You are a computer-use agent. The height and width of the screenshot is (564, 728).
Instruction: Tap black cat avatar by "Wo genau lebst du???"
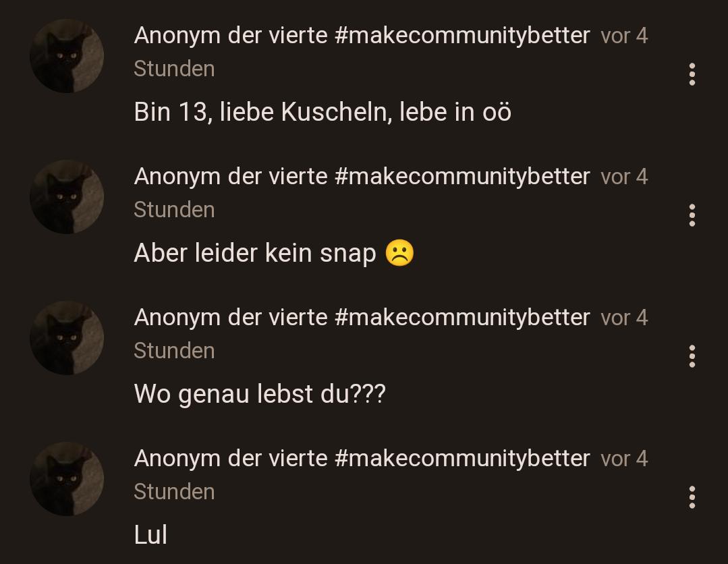[x=67, y=338]
